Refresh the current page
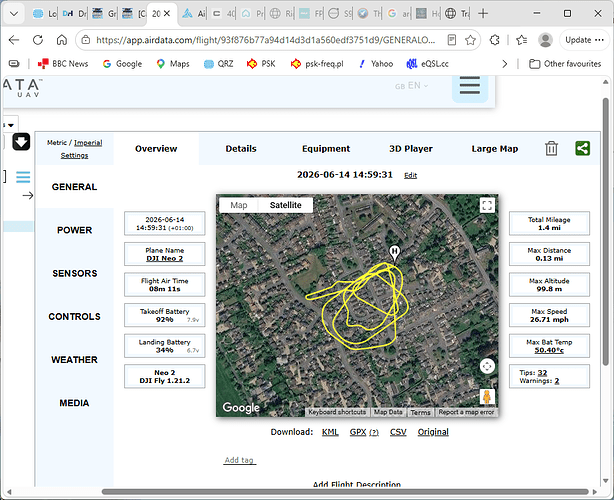614x500 pixels. click(x=38, y=40)
